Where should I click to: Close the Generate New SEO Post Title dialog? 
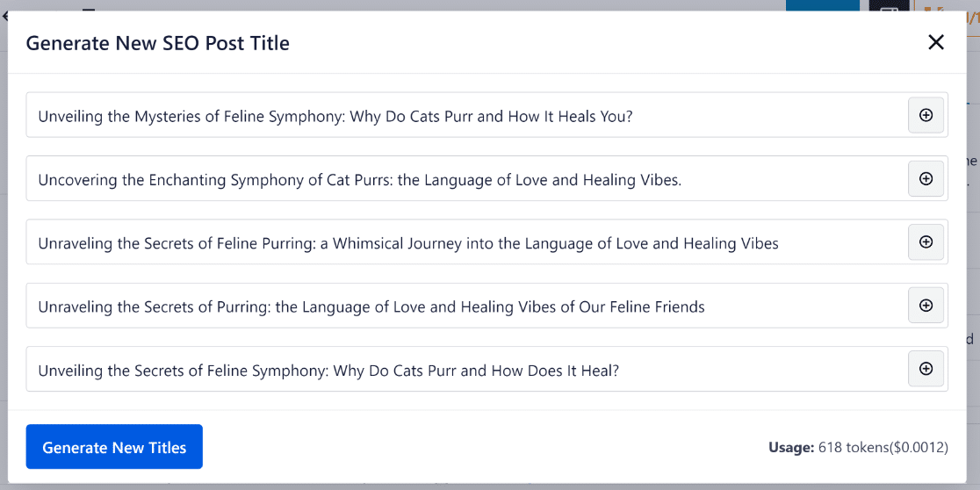tap(936, 42)
